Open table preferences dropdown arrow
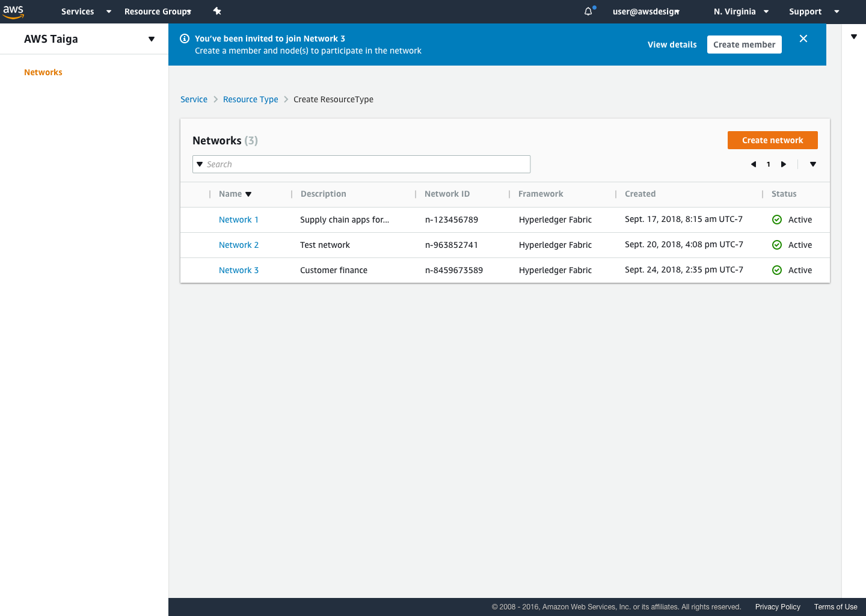Viewport: 866px width, 616px height. (813, 164)
